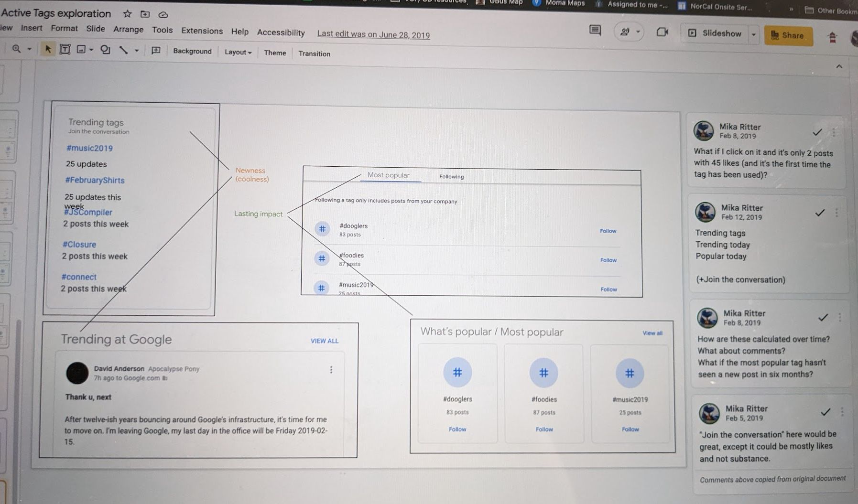858x504 pixels.
Task: Open the Moma Maps bookmark
Action: click(559, 3)
